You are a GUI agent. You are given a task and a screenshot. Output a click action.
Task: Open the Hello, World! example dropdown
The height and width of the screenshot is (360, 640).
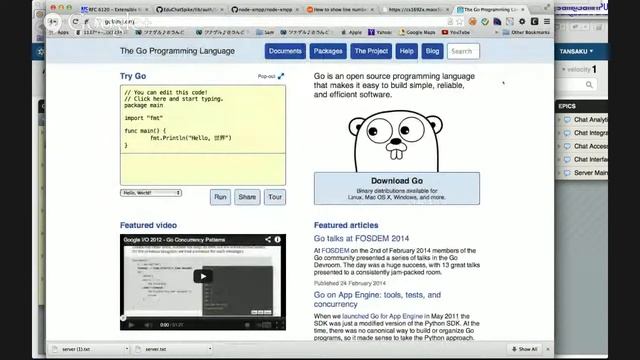tap(151, 193)
